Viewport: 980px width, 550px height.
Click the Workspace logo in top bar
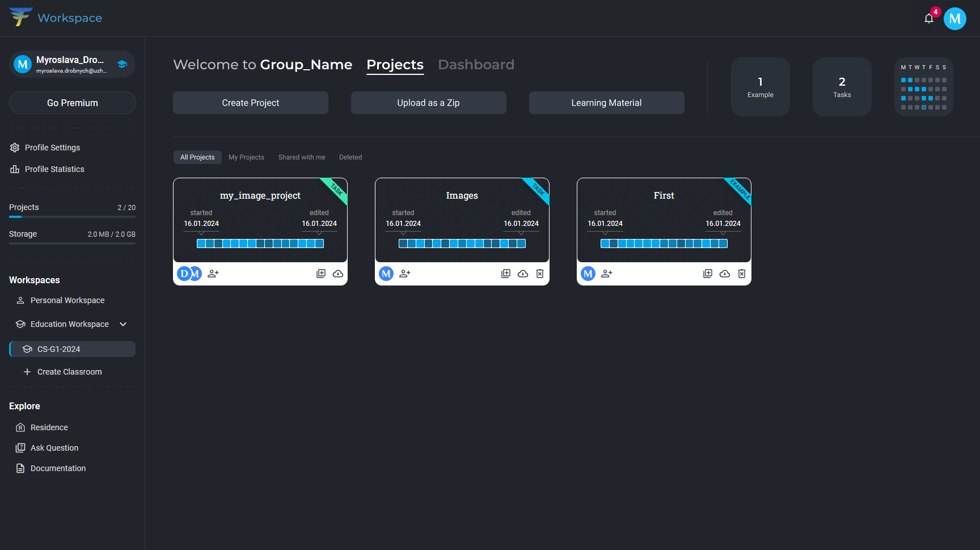pyautogui.click(x=55, y=18)
